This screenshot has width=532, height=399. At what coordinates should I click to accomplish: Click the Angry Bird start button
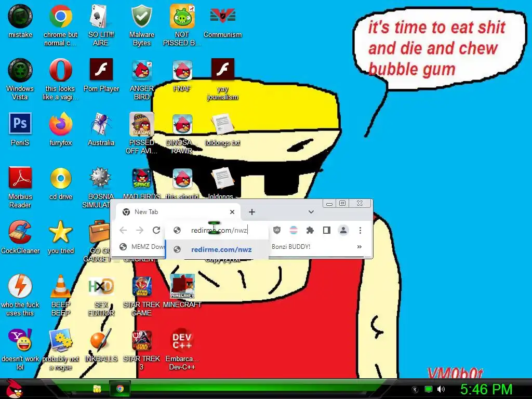tap(14, 389)
